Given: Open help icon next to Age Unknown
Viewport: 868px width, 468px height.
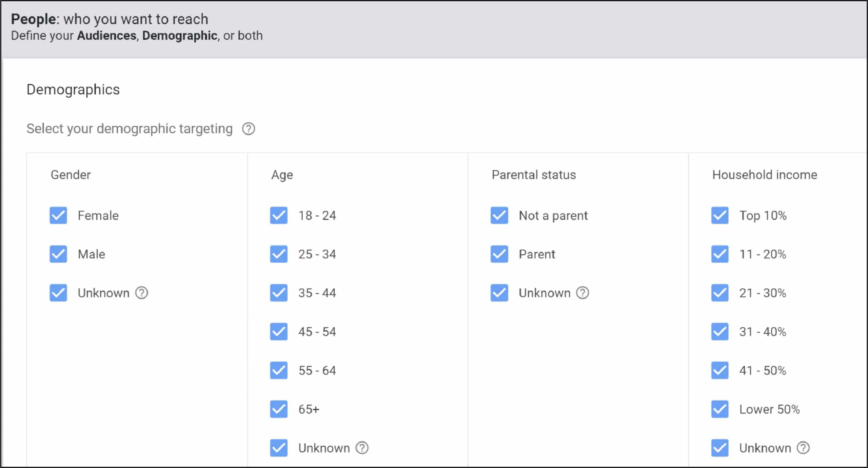Looking at the screenshot, I should (362, 448).
